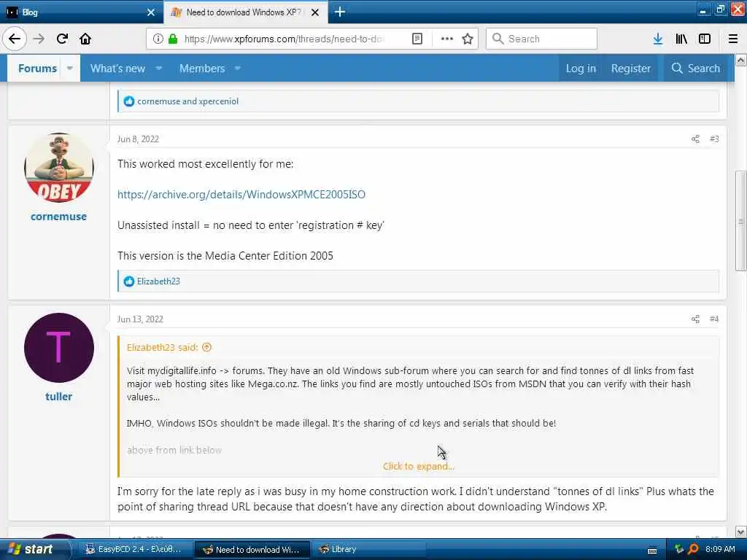The width and height of the screenshot is (747, 560).
Task: Jump to quoted post via Elizabeth23 arrow icon
Action: click(206, 347)
